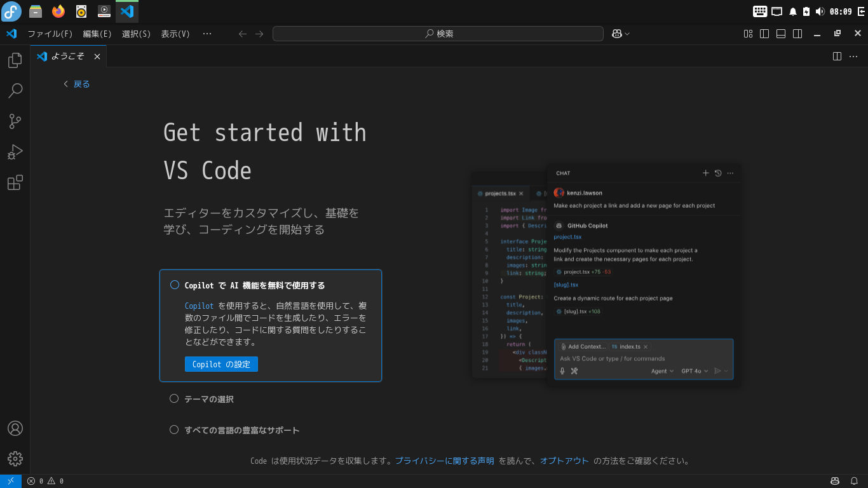This screenshot has width=868, height=488.
Task: Select the VS Code taskbar icon
Action: point(126,11)
